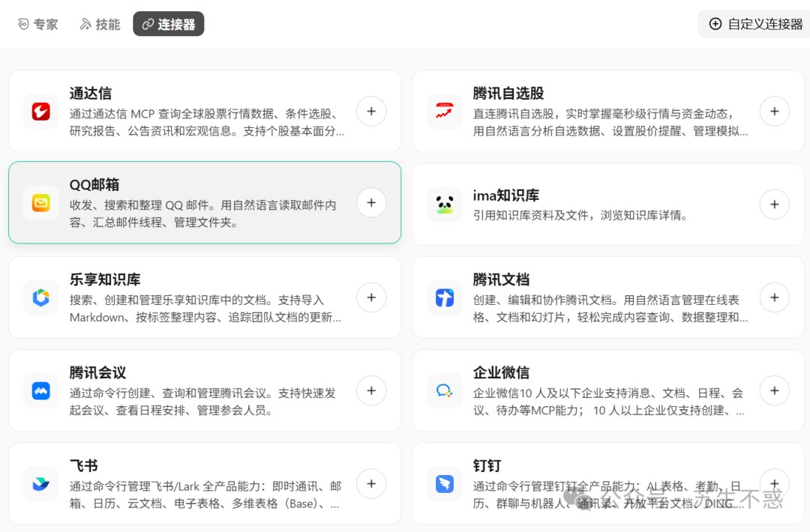Switch to the 技能 tab
Viewport: 810px width, 532px height.
[100, 24]
